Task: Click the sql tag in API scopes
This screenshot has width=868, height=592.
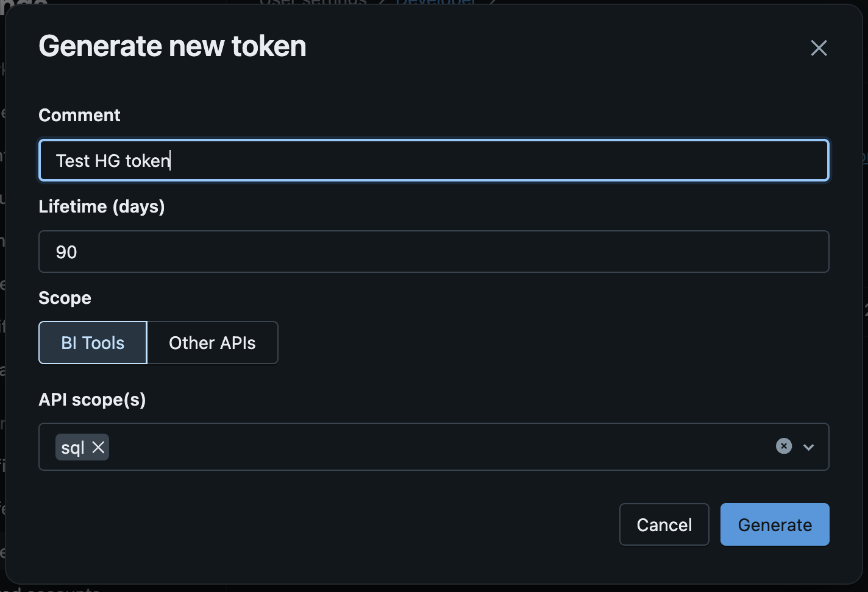Action: (x=73, y=446)
